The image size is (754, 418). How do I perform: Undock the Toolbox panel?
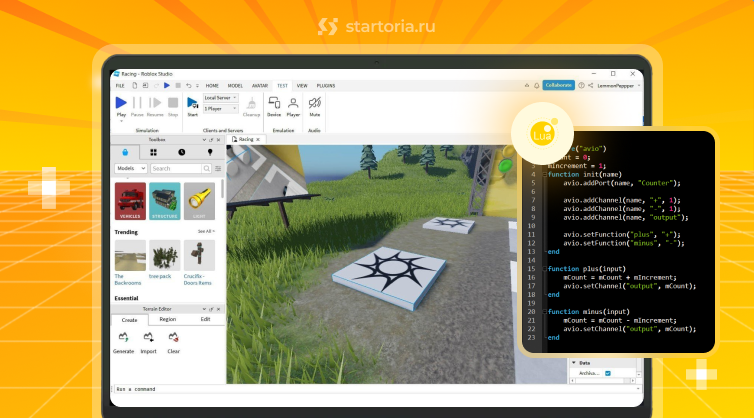211,139
